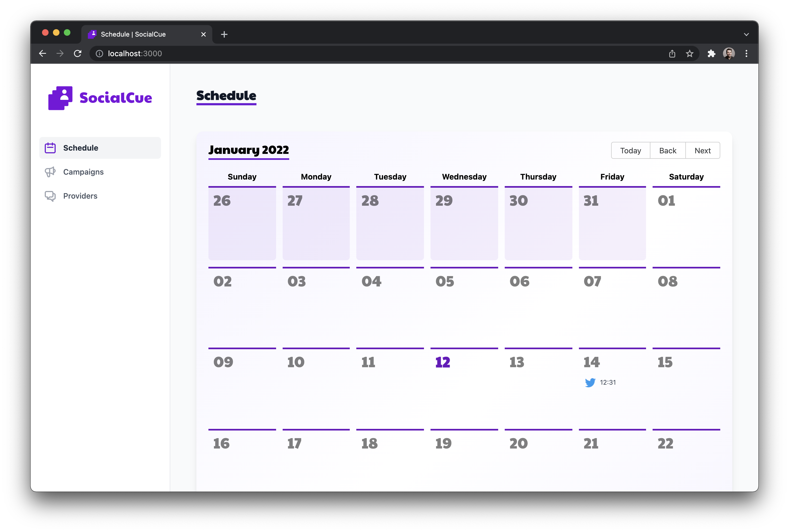Image resolution: width=789 pixels, height=532 pixels.
Task: Click the share icon in the address bar
Action: (672, 53)
